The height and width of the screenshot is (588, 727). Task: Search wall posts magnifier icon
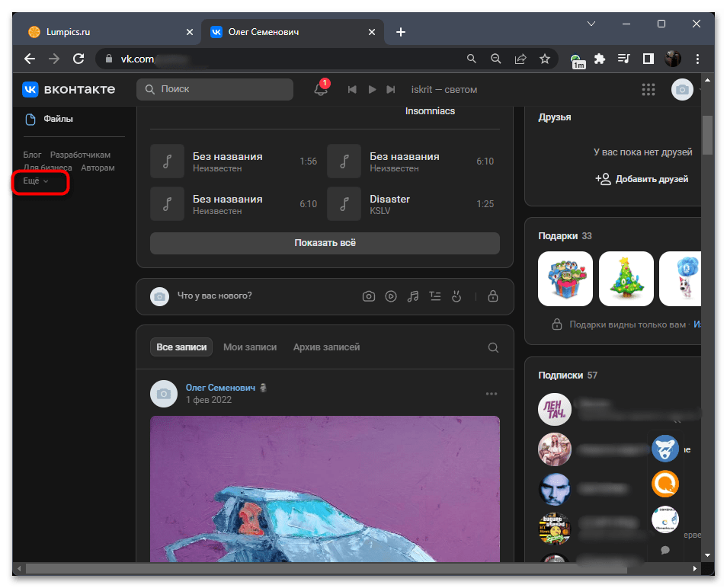(493, 347)
